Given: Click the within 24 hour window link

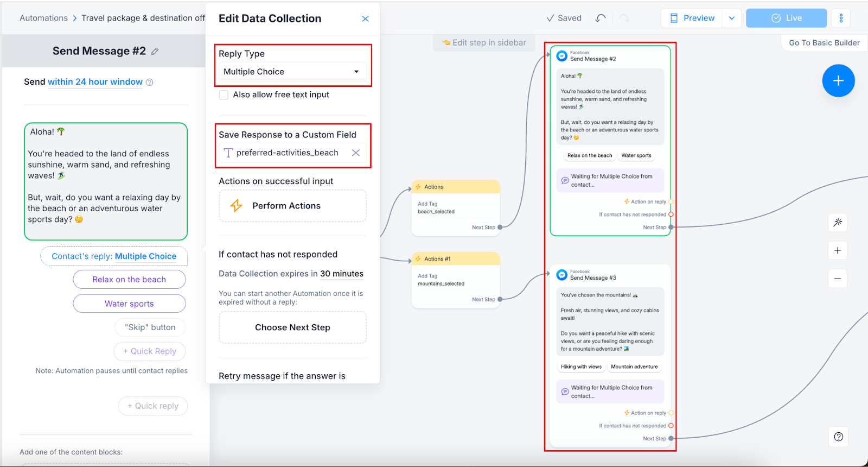Looking at the screenshot, I should [95, 82].
